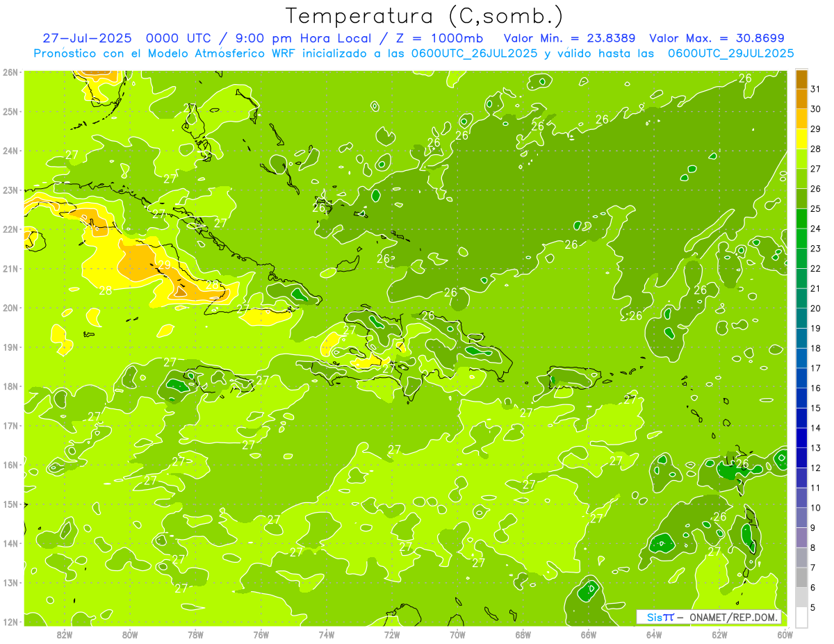
Task: Click the "76W" longitude axis label
Action: tap(261, 634)
